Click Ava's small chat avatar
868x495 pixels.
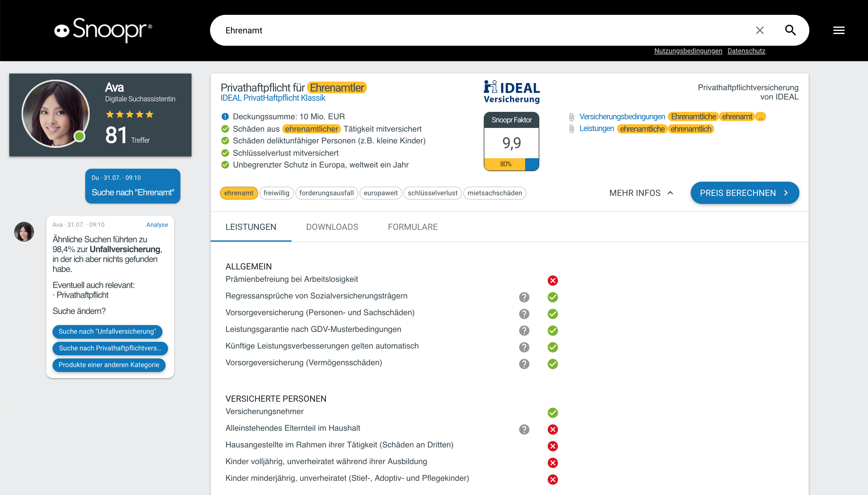click(24, 231)
